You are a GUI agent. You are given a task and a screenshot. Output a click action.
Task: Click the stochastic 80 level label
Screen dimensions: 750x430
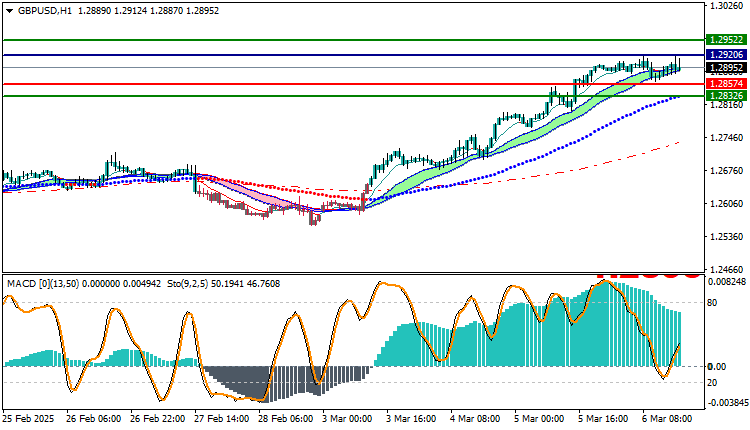[712, 303]
